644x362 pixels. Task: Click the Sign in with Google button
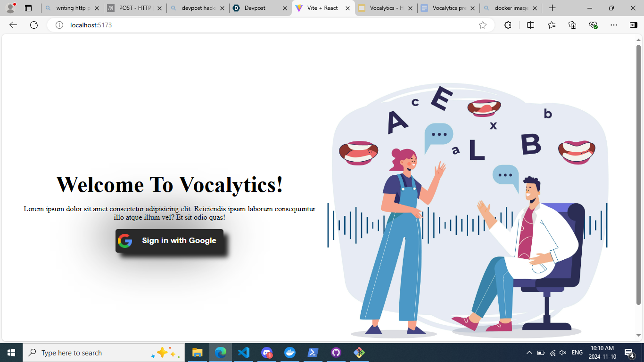pyautogui.click(x=169, y=241)
